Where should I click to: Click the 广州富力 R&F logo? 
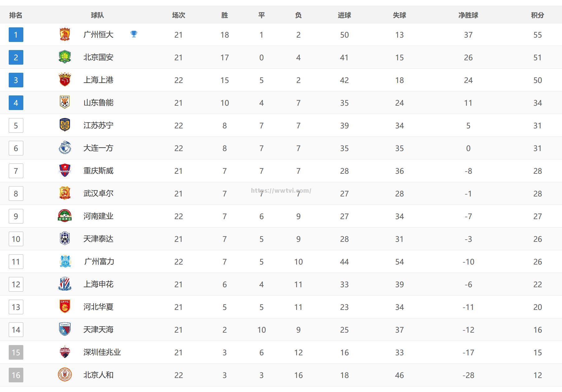pyautogui.click(x=65, y=261)
